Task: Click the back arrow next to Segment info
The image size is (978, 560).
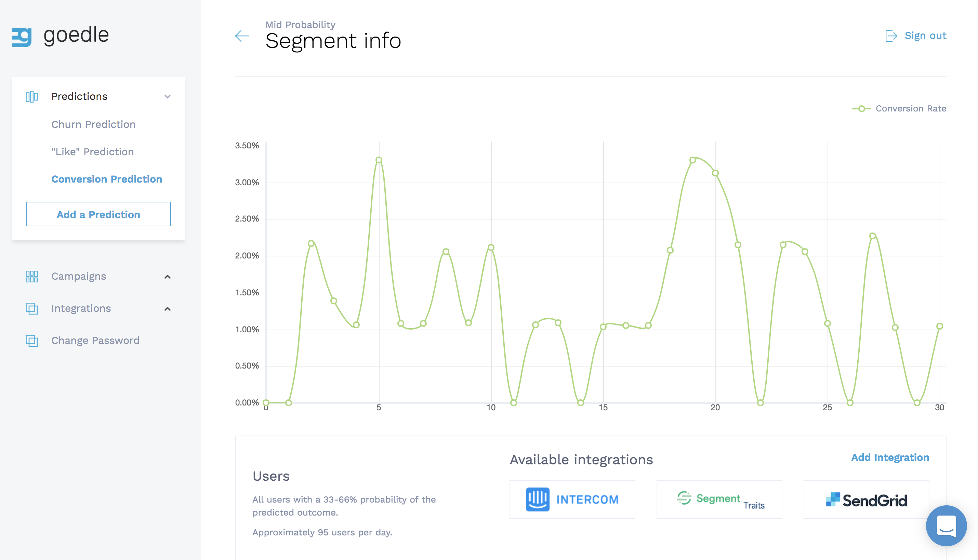Action: coord(242,36)
